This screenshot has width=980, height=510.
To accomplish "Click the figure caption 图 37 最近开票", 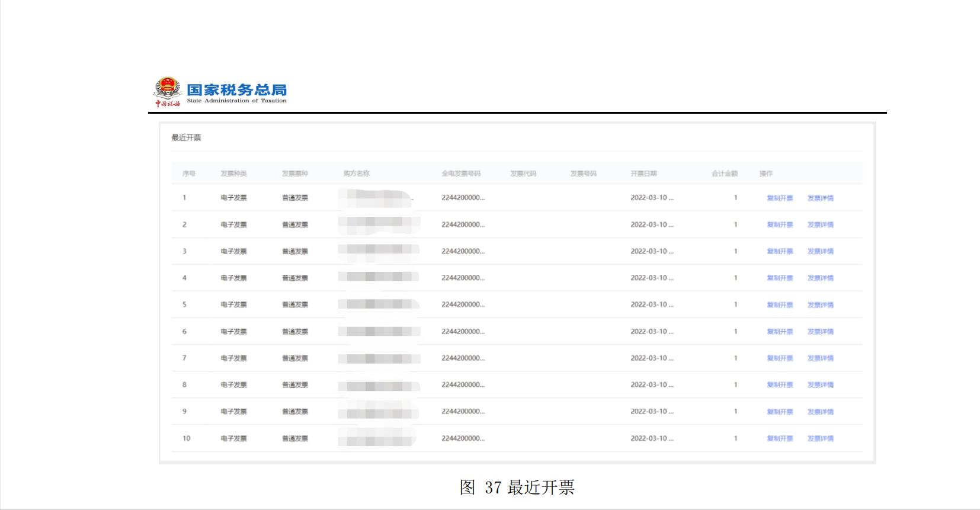I will point(517,487).
